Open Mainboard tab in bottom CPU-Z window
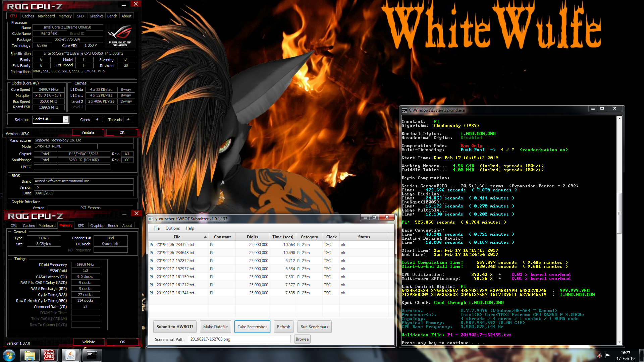The image size is (644, 362). [47, 226]
